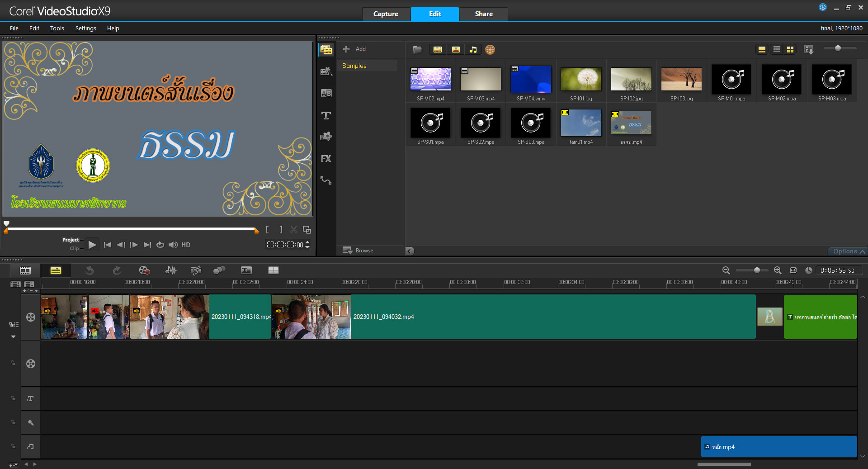Switch to the Share tab
868x469 pixels.
pos(483,14)
